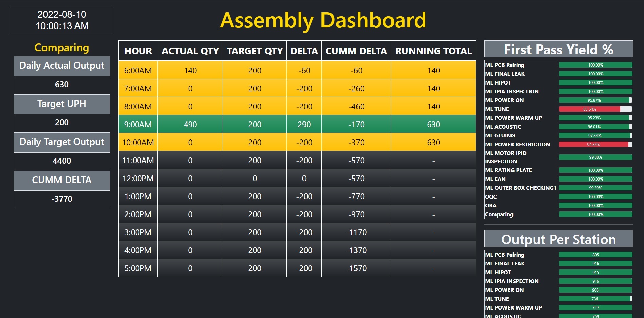The width and height of the screenshot is (644, 318).
Task: Open the First Pass Yield % panel header
Action: coord(558,50)
